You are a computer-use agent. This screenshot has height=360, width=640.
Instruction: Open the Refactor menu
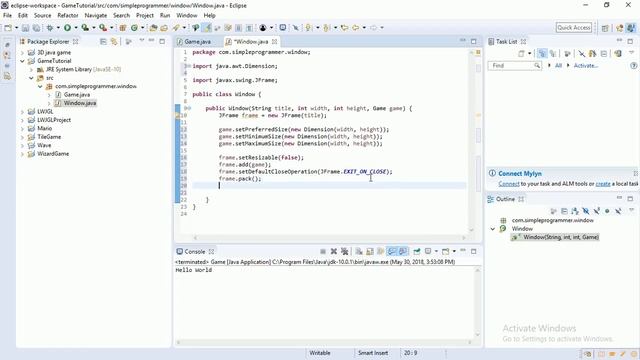(x=68, y=15)
